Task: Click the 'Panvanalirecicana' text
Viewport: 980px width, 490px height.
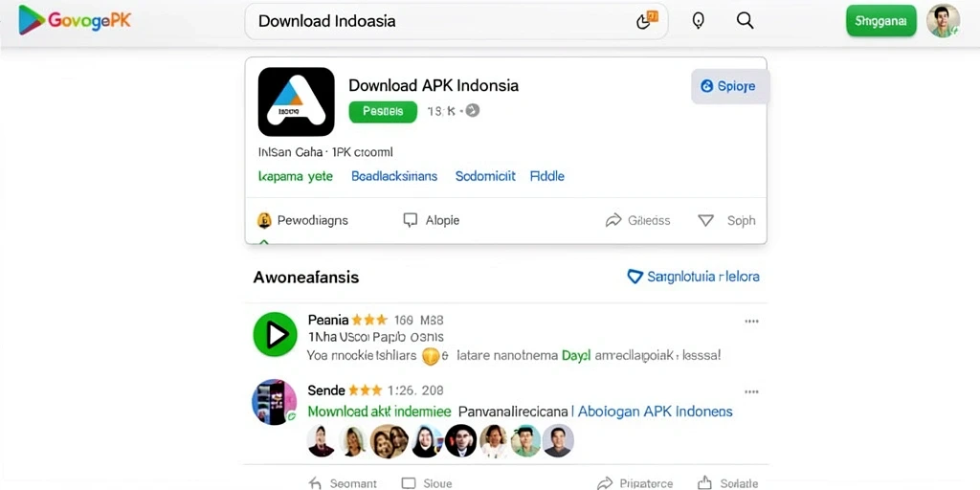Action: 513,412
